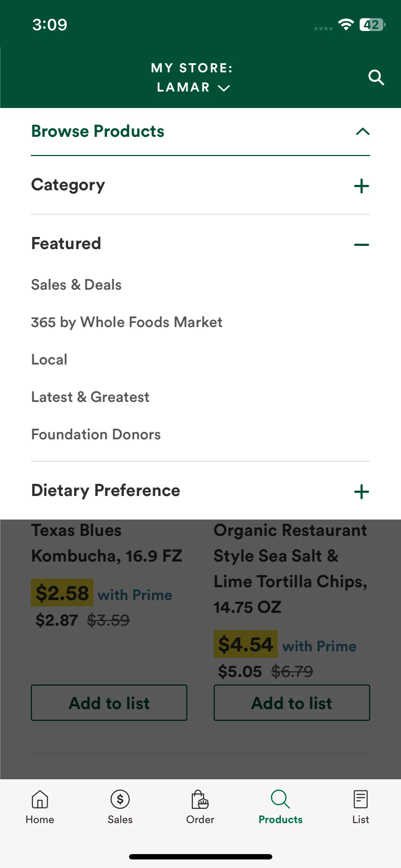This screenshot has width=401, height=868.
Task: Choose the Local featured option
Action: 49,360
